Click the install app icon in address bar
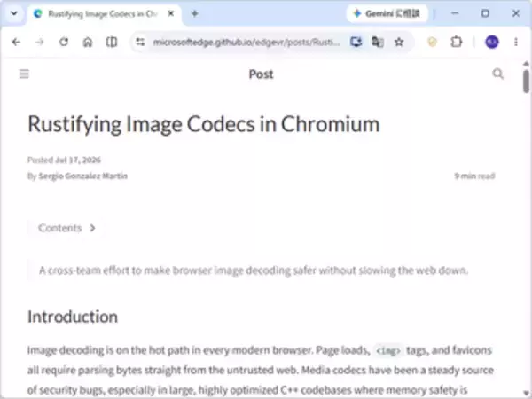The width and height of the screenshot is (532, 399). pyautogui.click(x=356, y=42)
